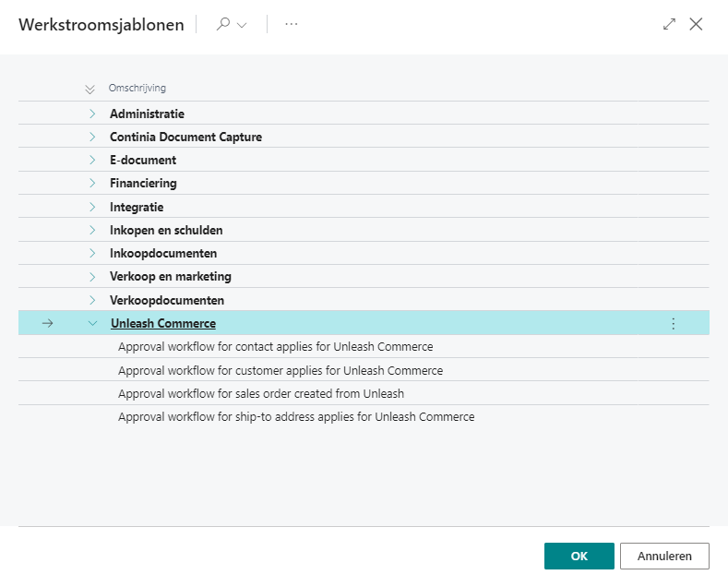Expand the Integratie category
Image resolution: width=728 pixels, height=587 pixels.
click(x=92, y=207)
